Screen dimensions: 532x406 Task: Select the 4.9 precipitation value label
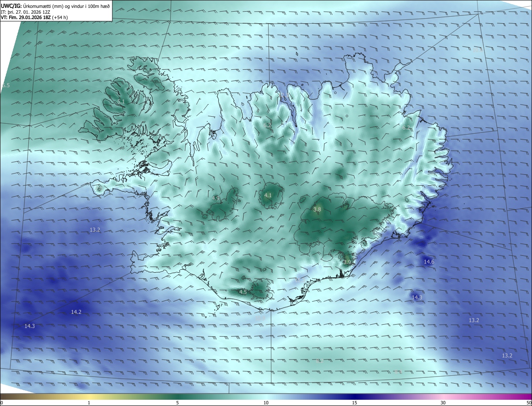pyautogui.click(x=216, y=198)
